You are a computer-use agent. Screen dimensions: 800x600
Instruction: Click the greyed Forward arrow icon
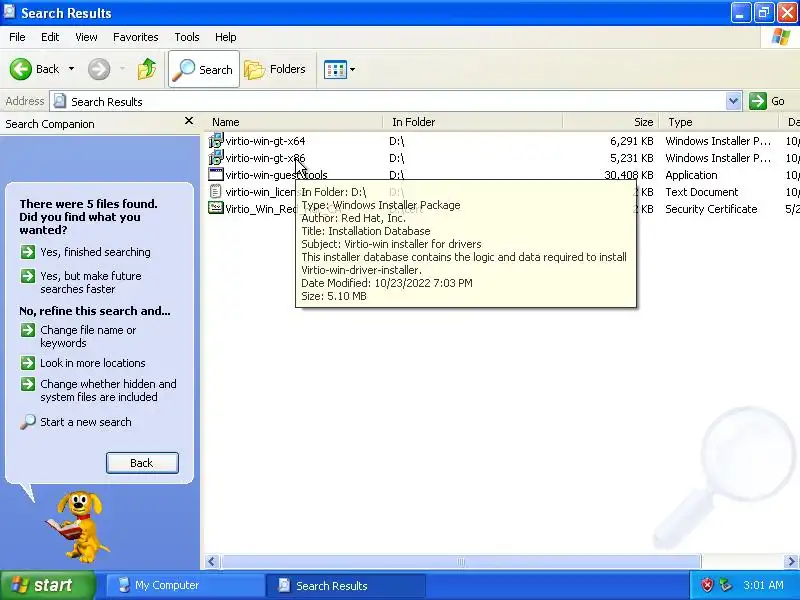99,69
